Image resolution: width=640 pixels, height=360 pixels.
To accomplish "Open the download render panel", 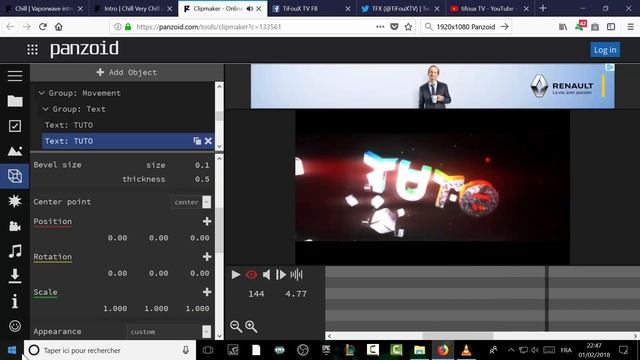I will [x=15, y=276].
